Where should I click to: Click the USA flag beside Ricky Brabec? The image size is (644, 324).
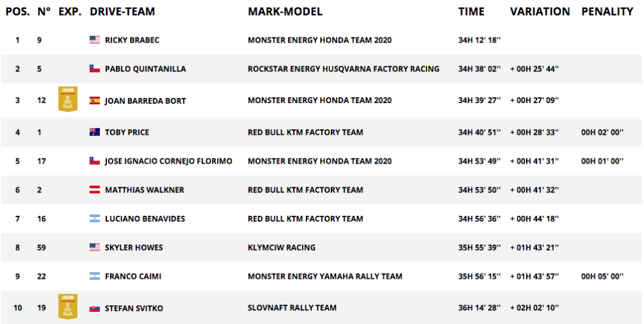coord(95,40)
